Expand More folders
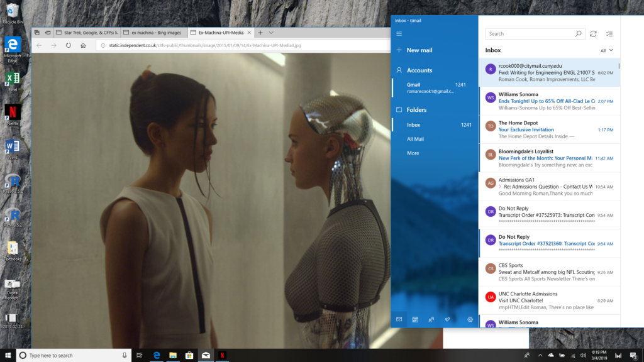Screen dimensions: 644x362 click(x=435, y=153)
